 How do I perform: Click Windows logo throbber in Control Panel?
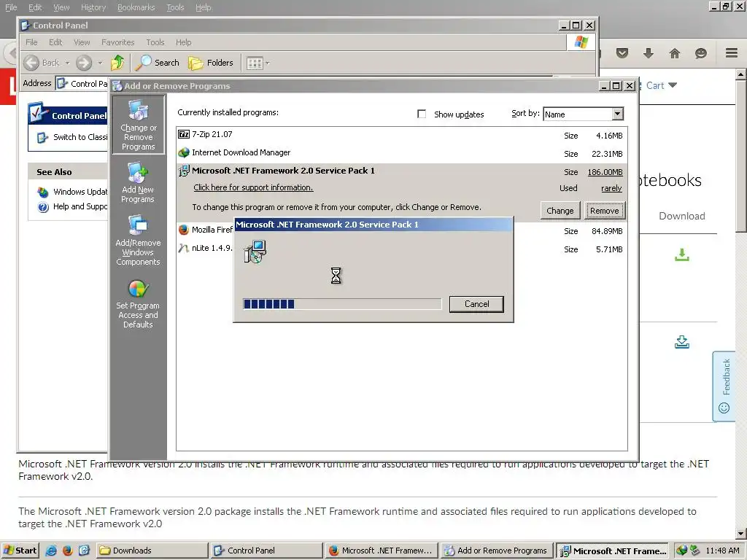581,42
